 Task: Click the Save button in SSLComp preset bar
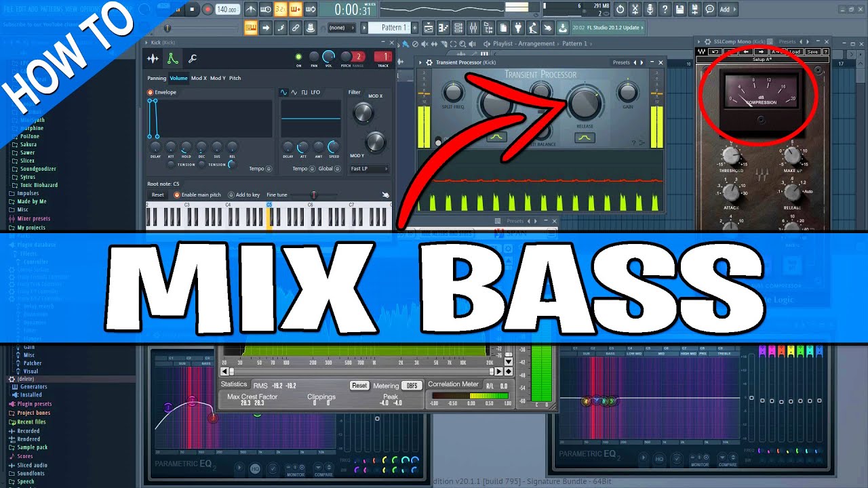pyautogui.click(x=812, y=52)
